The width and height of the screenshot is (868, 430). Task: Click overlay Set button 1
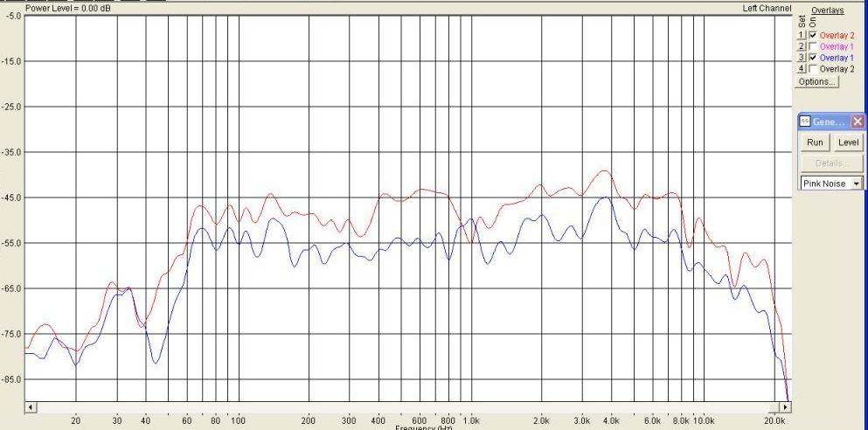coord(802,36)
